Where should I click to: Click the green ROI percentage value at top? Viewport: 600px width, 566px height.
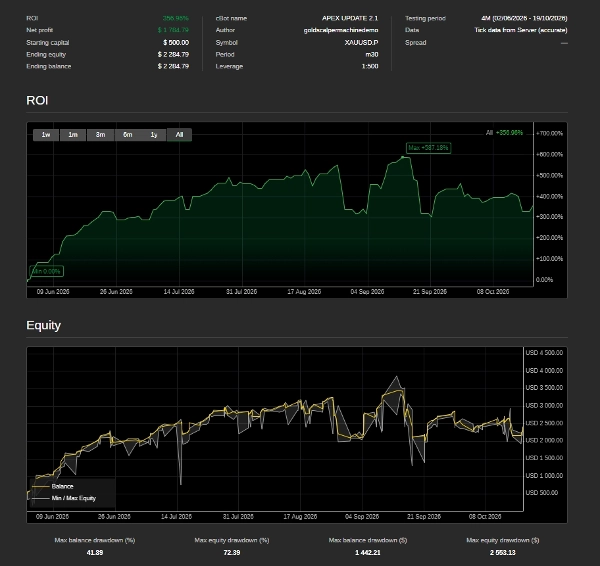click(176, 18)
